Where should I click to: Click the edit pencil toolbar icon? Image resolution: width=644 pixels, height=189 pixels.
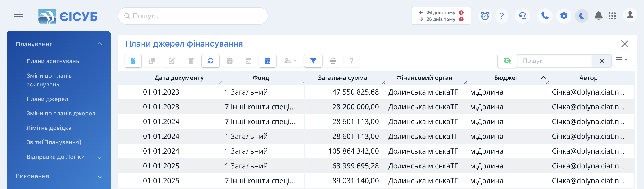pos(172,61)
